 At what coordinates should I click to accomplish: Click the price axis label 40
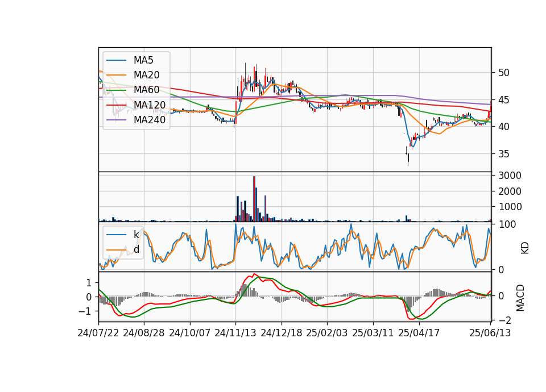coord(504,127)
